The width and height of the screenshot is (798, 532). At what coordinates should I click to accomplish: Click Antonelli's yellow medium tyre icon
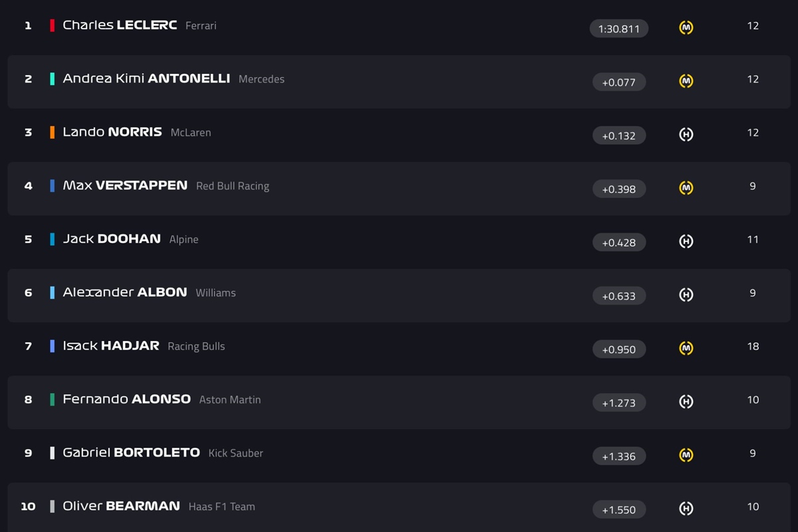pyautogui.click(x=686, y=81)
